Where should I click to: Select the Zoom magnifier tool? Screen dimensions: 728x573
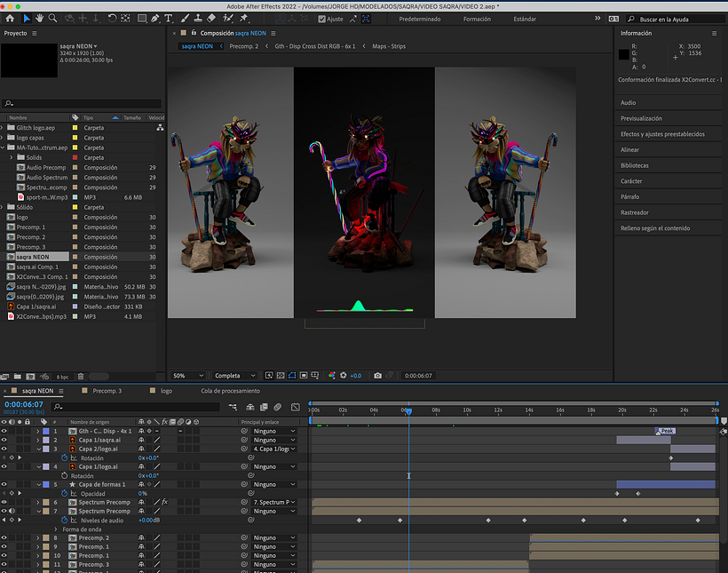point(53,18)
